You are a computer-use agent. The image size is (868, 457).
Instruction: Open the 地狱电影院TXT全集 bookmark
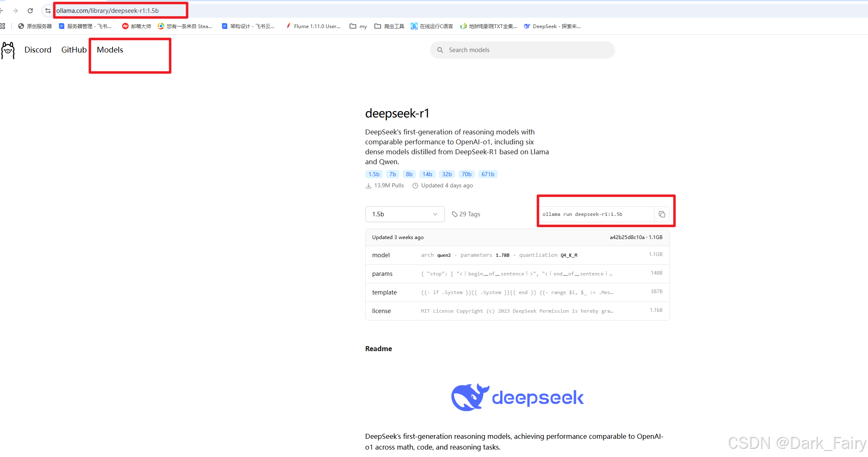pyautogui.click(x=489, y=26)
